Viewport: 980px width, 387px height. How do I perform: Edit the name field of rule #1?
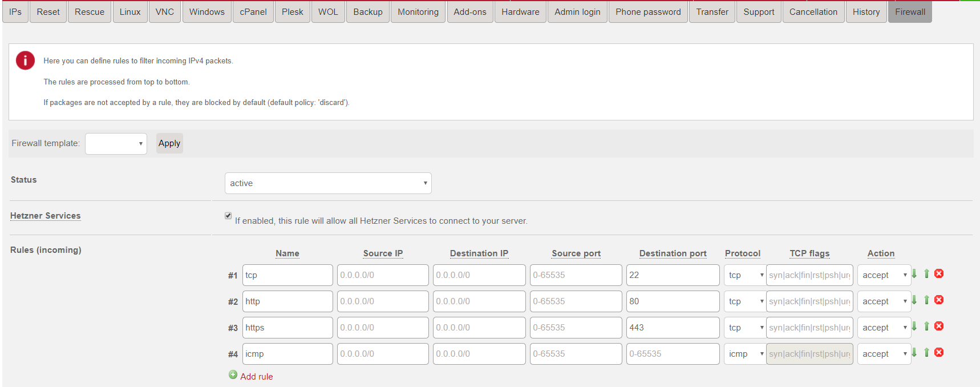click(287, 275)
